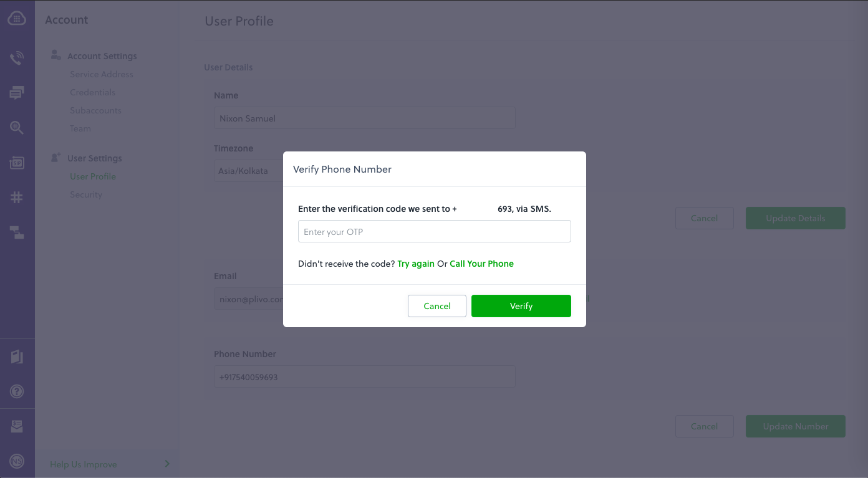Viewport: 868px width, 478px height.
Task: Click the NS account avatar at the bottom
Action: pyautogui.click(x=17, y=461)
